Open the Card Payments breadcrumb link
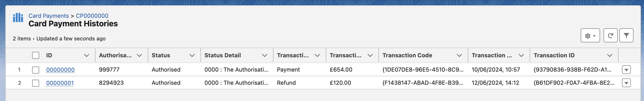The width and height of the screenshot is (644, 101). click(x=49, y=16)
